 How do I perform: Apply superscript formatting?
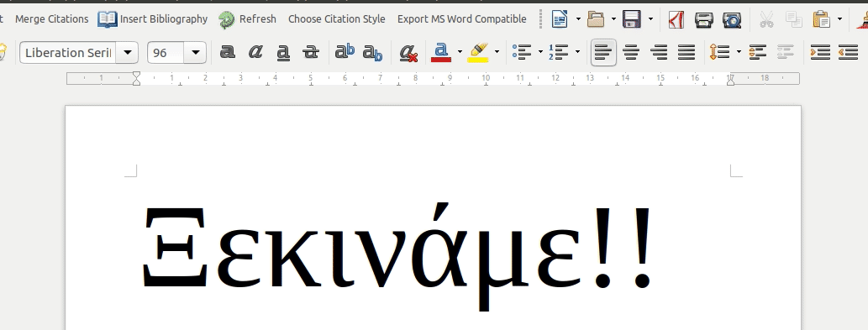coord(345,52)
